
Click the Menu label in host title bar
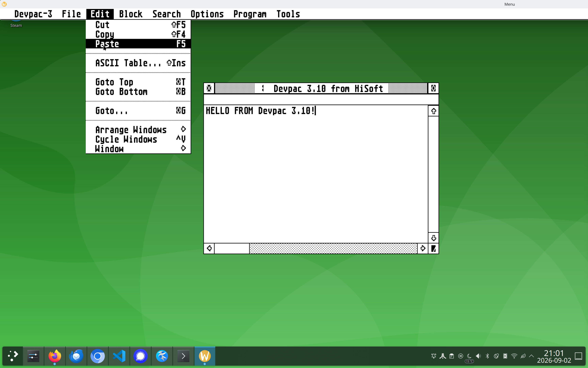510,4
